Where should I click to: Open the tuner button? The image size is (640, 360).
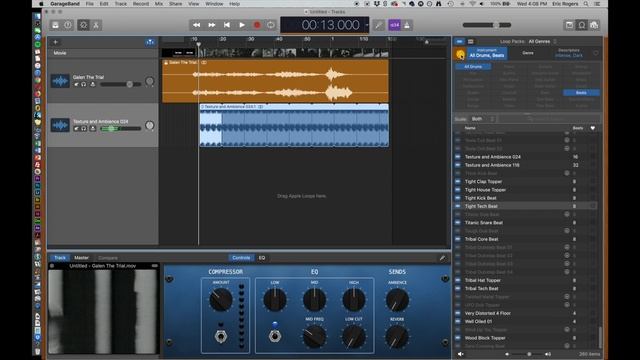tap(379, 25)
